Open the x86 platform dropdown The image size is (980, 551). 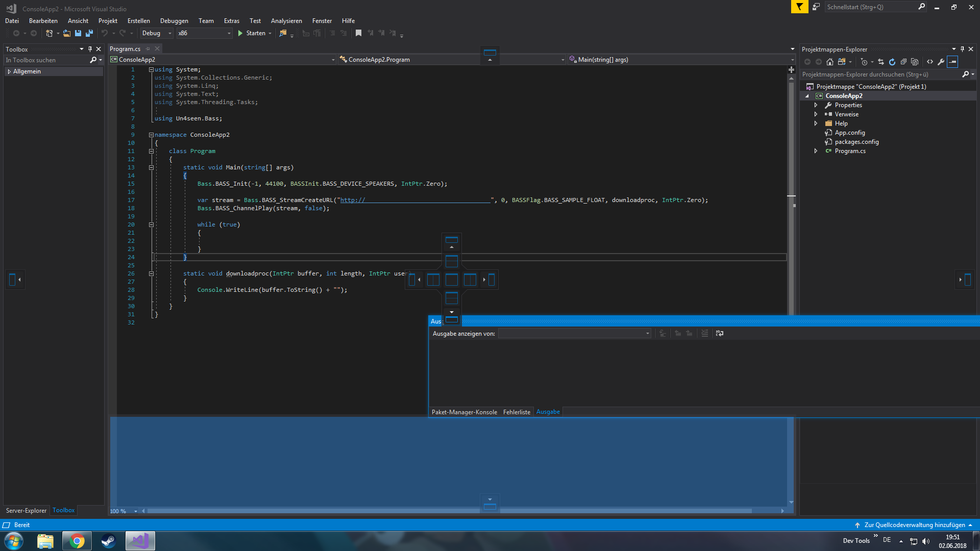(204, 33)
